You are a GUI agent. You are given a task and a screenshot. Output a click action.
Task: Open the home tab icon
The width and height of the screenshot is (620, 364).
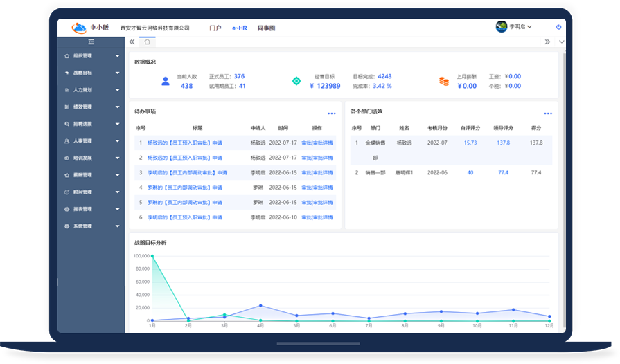(147, 42)
